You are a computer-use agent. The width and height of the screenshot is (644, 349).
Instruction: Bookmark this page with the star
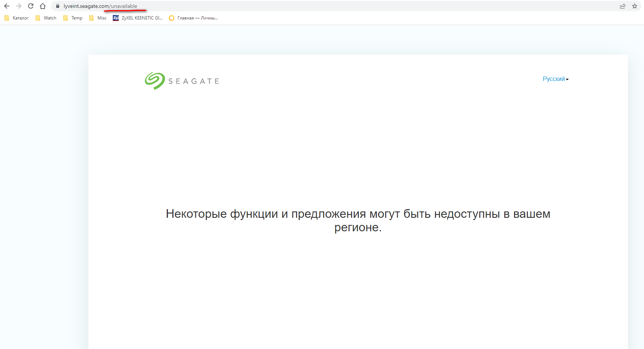[x=635, y=6]
